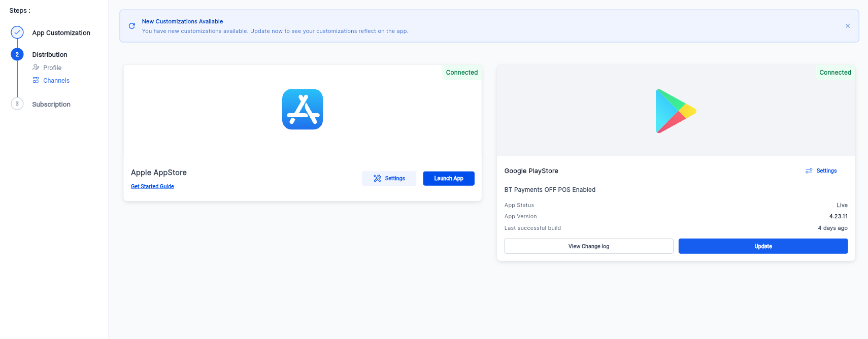Click the Apple App Store logo

[303, 109]
